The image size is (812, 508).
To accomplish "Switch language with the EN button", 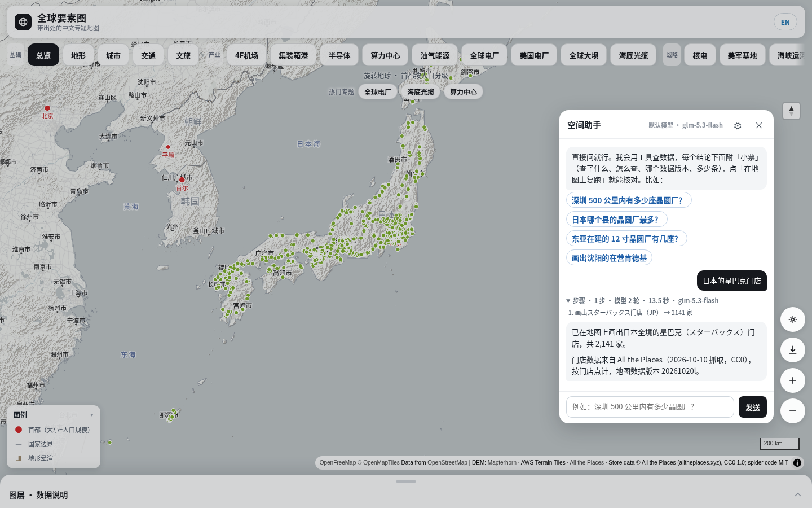I will [785, 22].
